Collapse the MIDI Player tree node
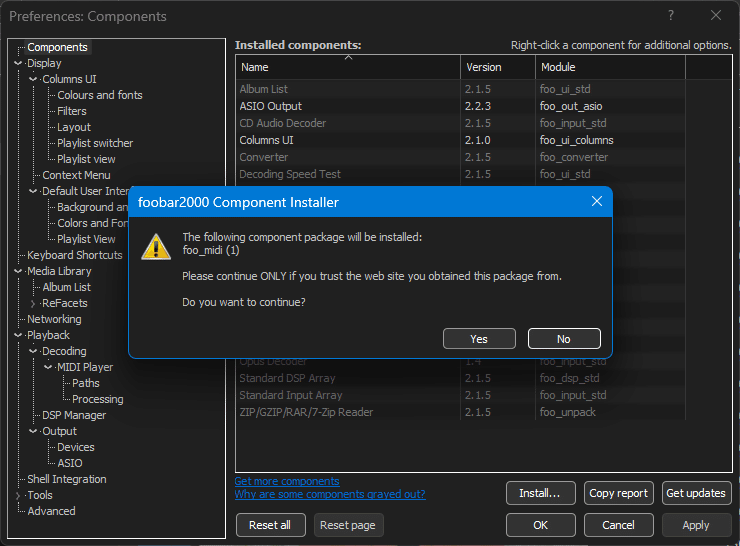Viewport: 740px width, 546px height. point(48,367)
